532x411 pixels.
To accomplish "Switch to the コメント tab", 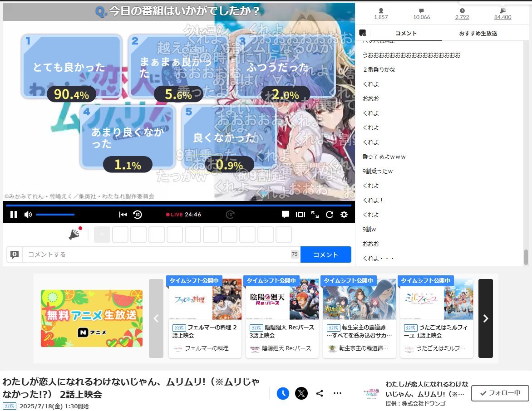I will [x=406, y=33].
